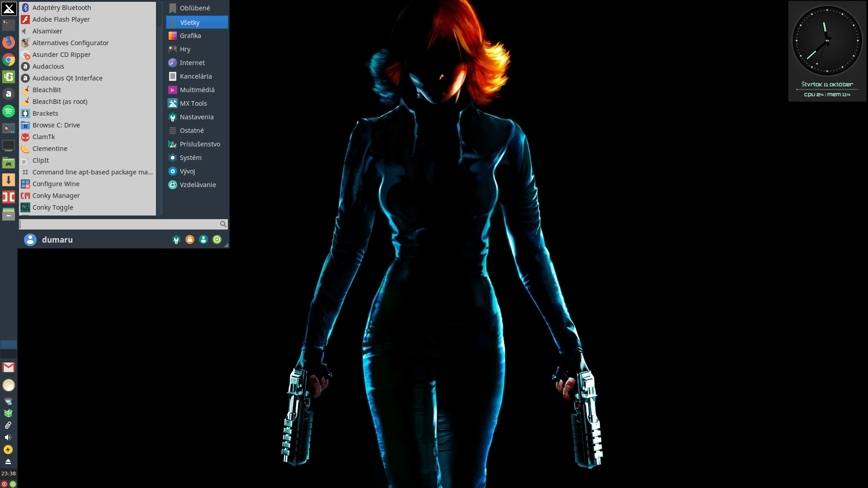Open the MX Tools category

click(193, 103)
